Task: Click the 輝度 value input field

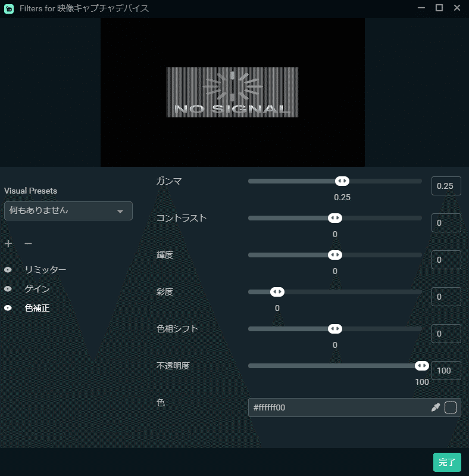Action: tap(446, 260)
